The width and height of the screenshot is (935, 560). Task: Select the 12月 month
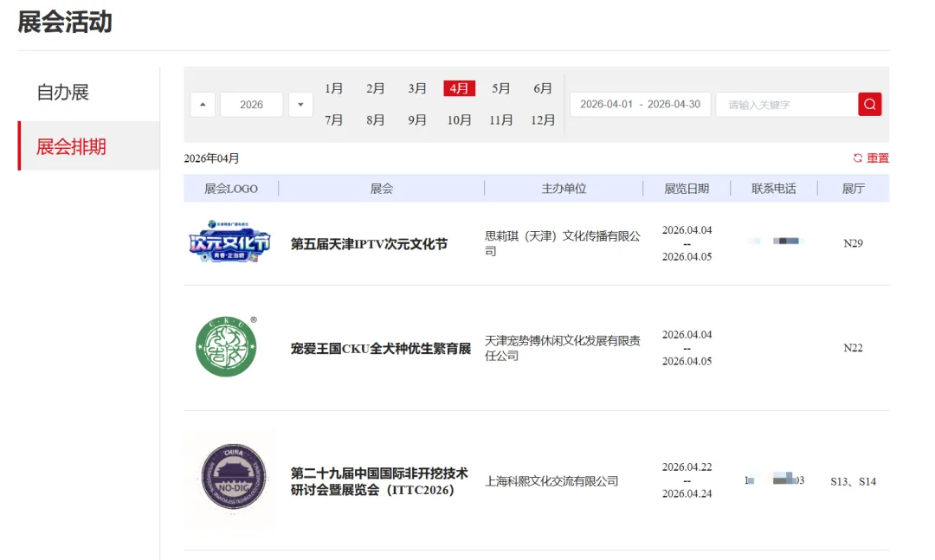(x=543, y=119)
